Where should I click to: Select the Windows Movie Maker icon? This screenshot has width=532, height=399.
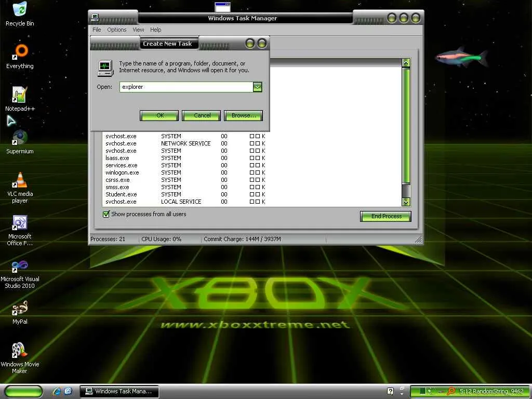20,358
